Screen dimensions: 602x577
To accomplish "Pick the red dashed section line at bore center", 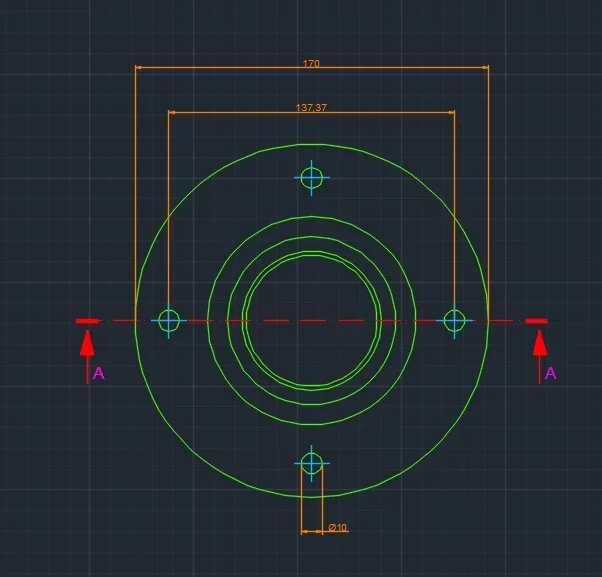I will [x=312, y=320].
